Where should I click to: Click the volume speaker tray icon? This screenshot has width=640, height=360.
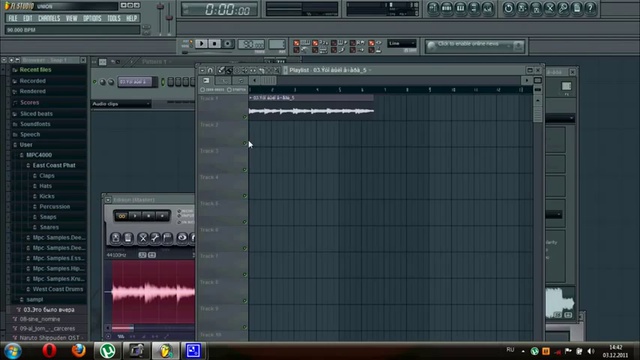[x=591, y=351]
